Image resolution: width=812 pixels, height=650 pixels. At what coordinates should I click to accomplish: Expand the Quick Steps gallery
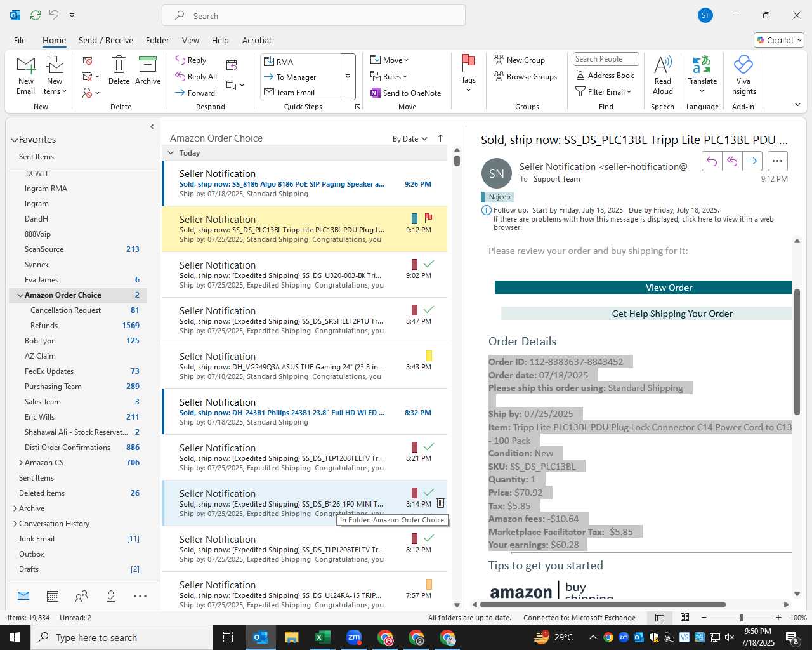[348, 76]
